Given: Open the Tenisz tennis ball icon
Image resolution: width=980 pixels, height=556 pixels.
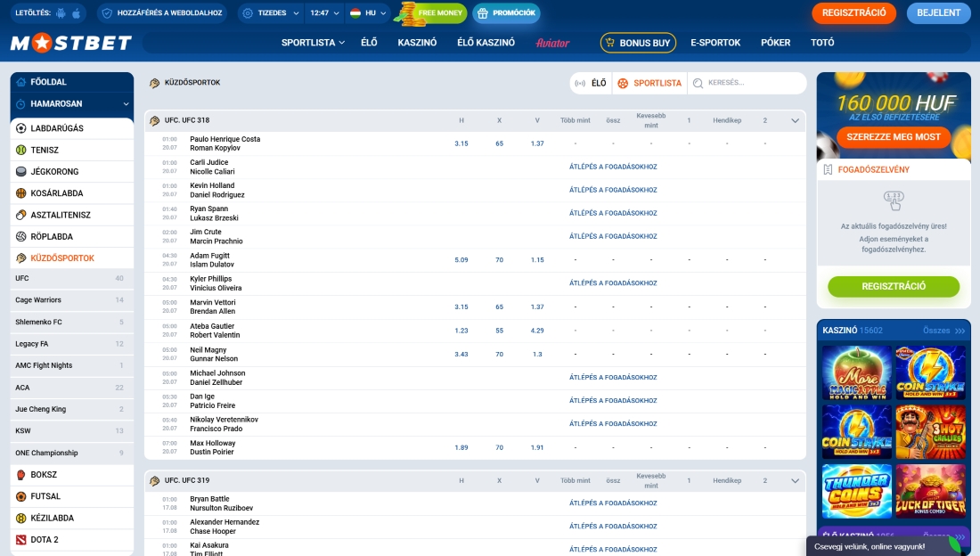Looking at the screenshot, I should 20,150.
